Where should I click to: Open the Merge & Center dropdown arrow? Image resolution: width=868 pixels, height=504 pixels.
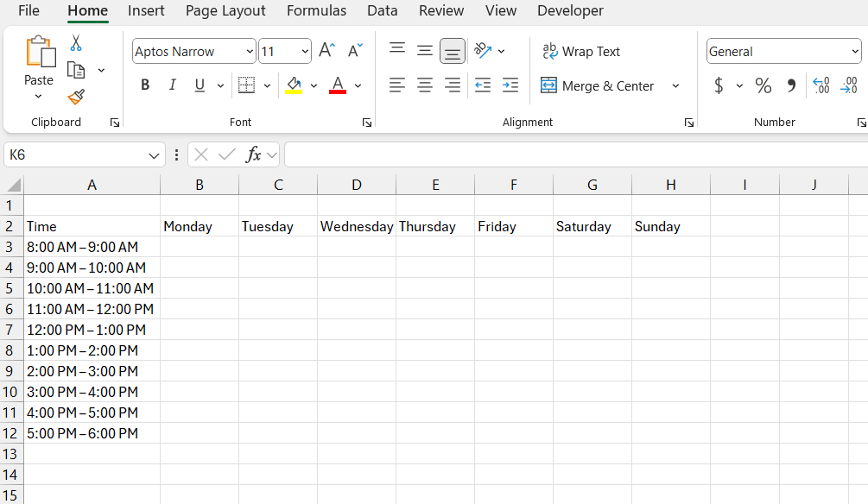[675, 85]
